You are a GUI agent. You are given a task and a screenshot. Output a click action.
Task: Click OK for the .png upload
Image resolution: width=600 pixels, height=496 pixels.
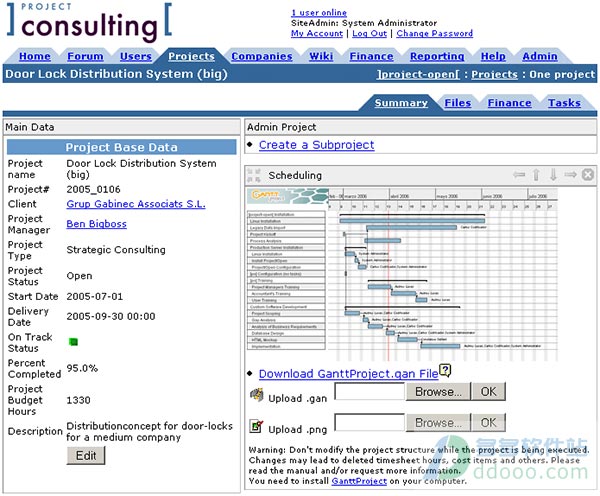click(489, 423)
